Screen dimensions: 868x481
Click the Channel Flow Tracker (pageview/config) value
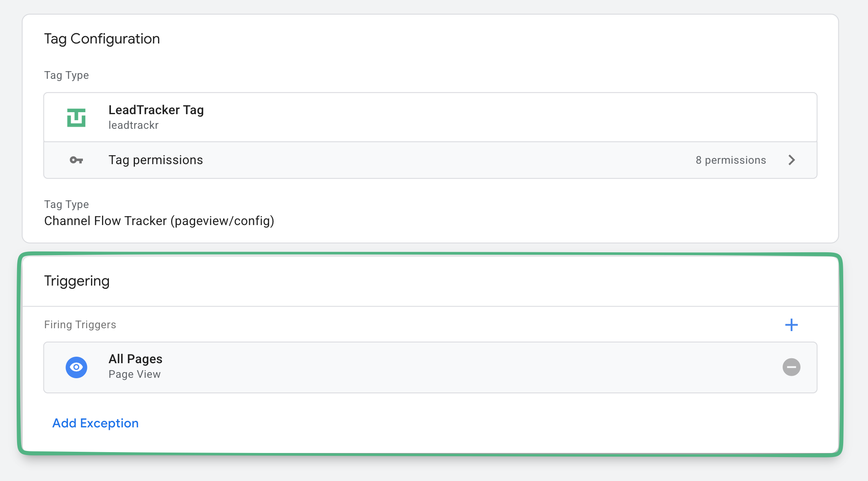[159, 221]
